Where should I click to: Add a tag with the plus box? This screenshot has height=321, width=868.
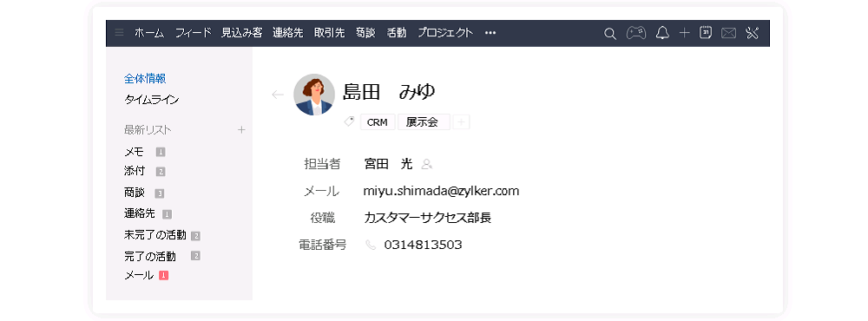[461, 122]
